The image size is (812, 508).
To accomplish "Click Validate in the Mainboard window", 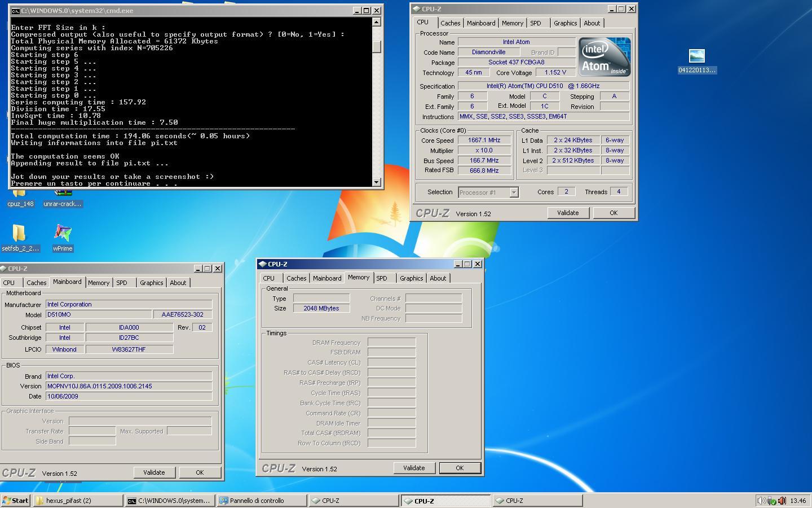I will [154, 472].
